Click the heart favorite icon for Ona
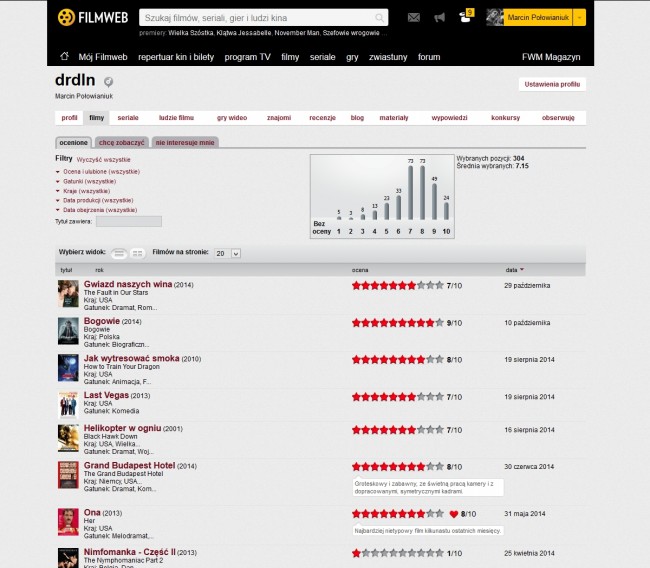 [x=454, y=514]
